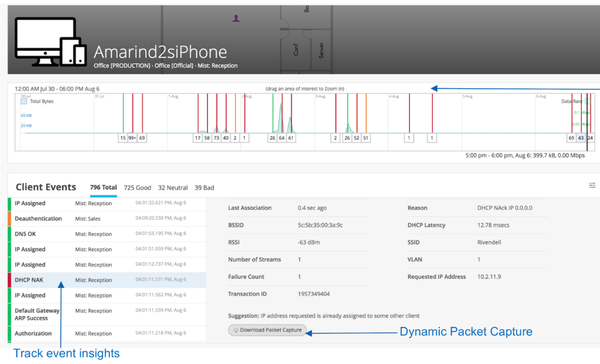This screenshot has height=364, width=600.
Task: Click the purple user icon on floorplan
Action: (236, 18)
